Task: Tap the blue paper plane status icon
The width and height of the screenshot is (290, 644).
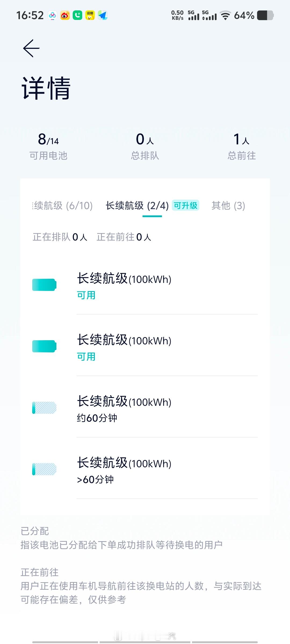Action: [x=103, y=15]
